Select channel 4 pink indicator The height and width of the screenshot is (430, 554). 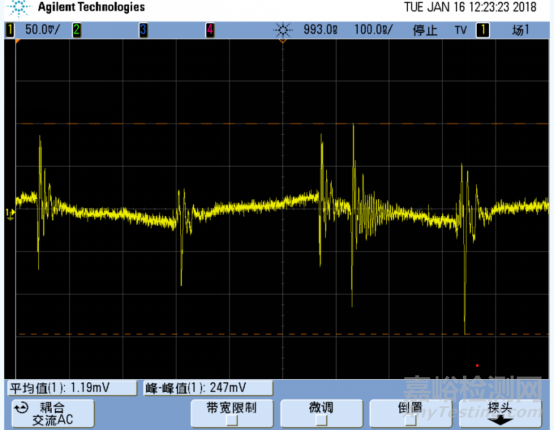210,30
